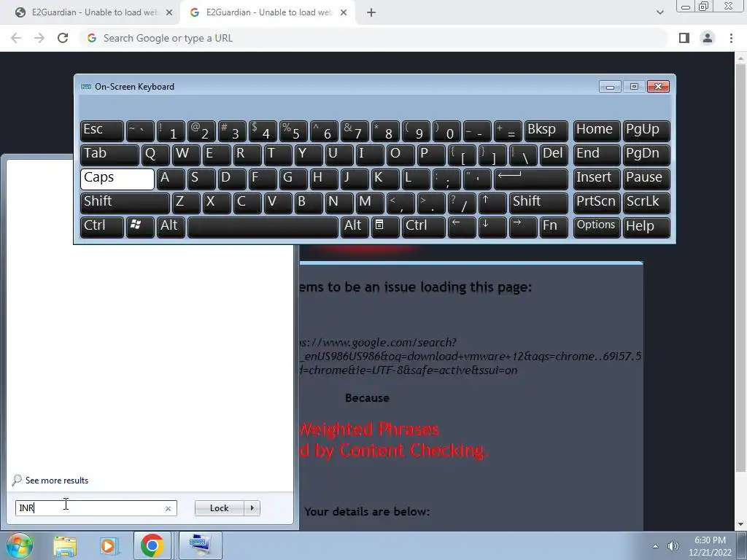
Task: Show hidden tray icons arrow
Action: tap(656, 546)
